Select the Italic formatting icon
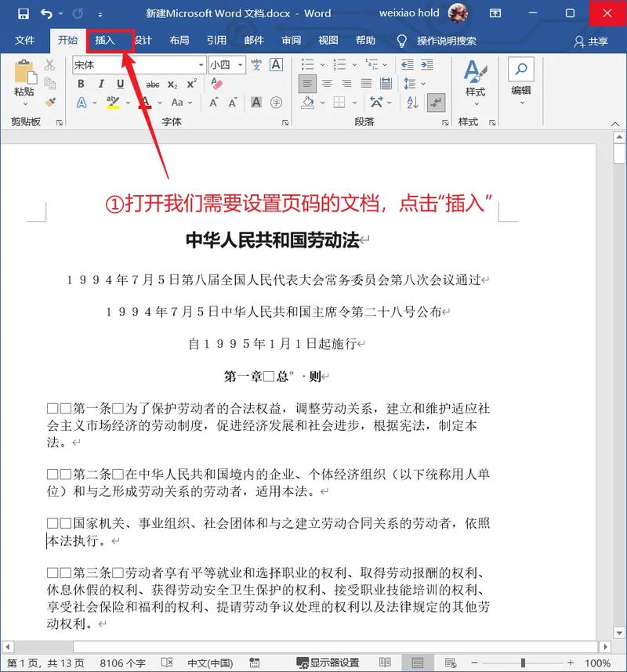Viewport: 627px width, 672px height. [x=100, y=84]
